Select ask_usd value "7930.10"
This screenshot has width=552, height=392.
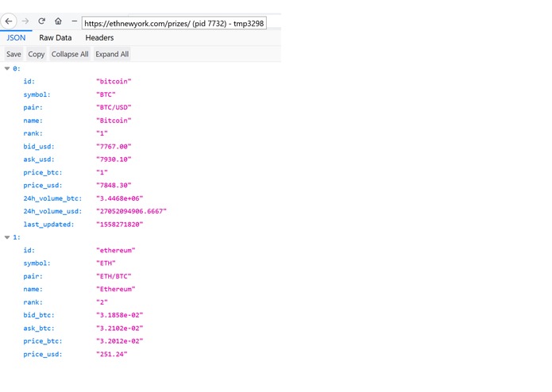pos(114,159)
